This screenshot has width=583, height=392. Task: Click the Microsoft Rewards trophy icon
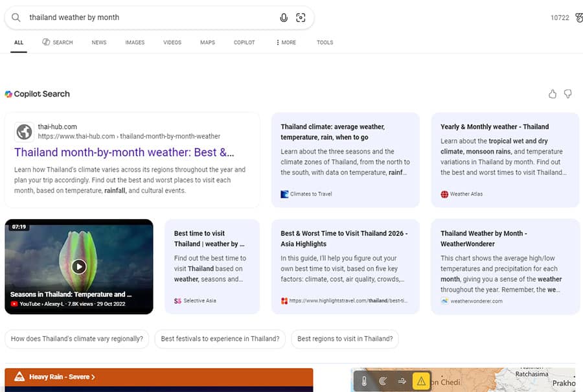point(576,17)
